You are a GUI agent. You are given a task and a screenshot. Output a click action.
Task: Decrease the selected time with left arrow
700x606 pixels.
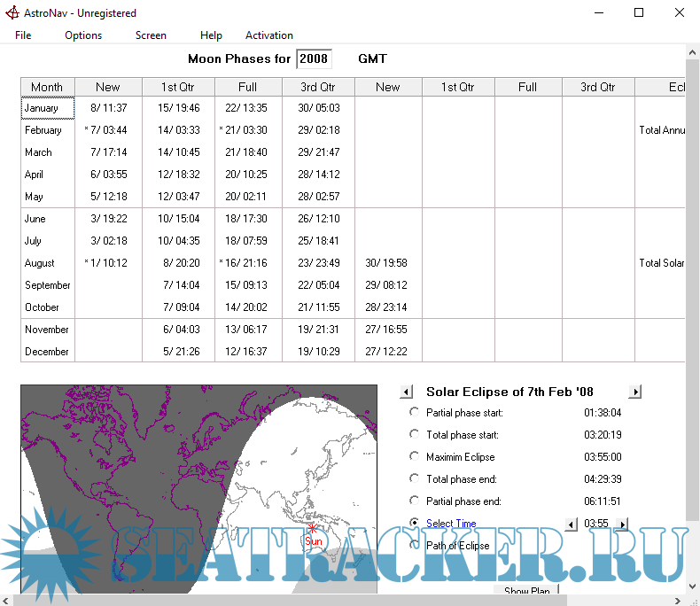click(x=572, y=524)
